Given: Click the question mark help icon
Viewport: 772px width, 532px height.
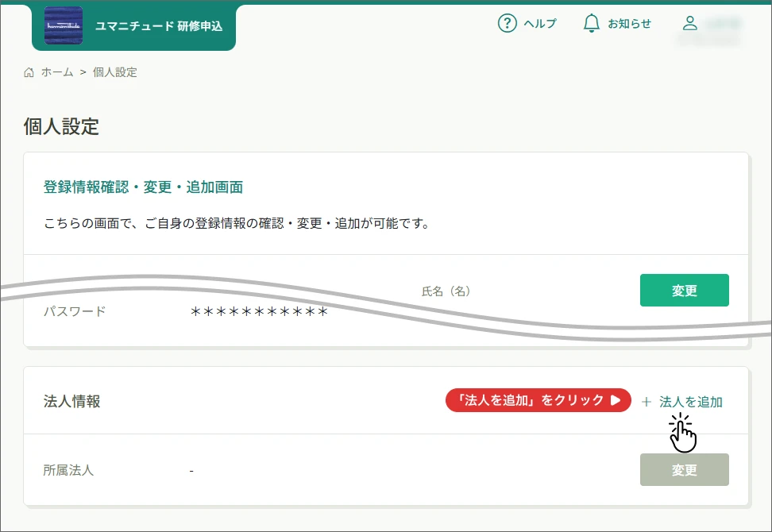Looking at the screenshot, I should click(x=507, y=24).
